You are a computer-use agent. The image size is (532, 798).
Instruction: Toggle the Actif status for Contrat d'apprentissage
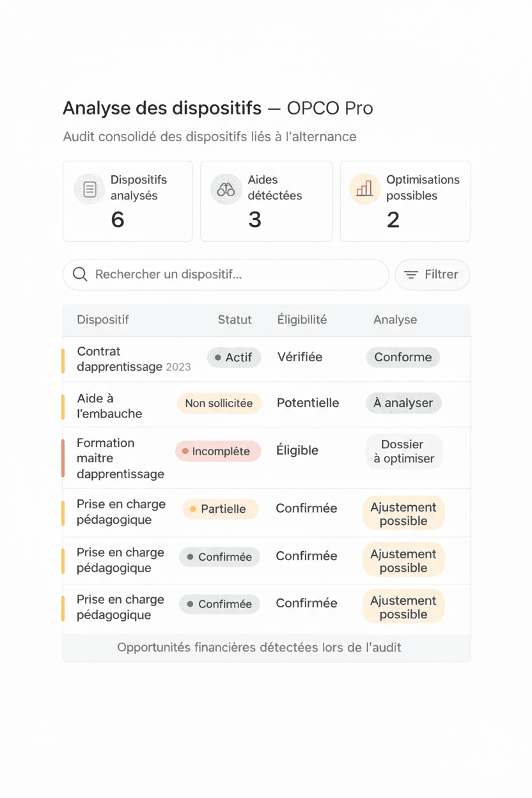coord(234,357)
